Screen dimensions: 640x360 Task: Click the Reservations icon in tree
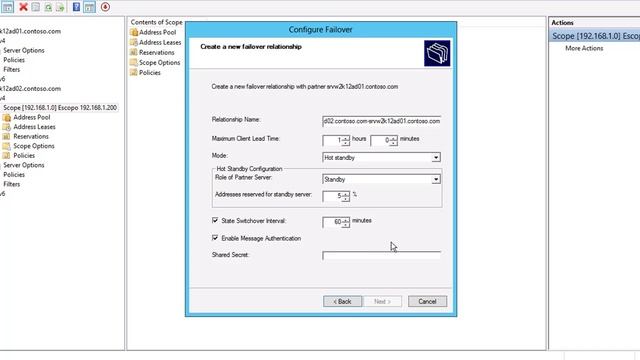7,136
